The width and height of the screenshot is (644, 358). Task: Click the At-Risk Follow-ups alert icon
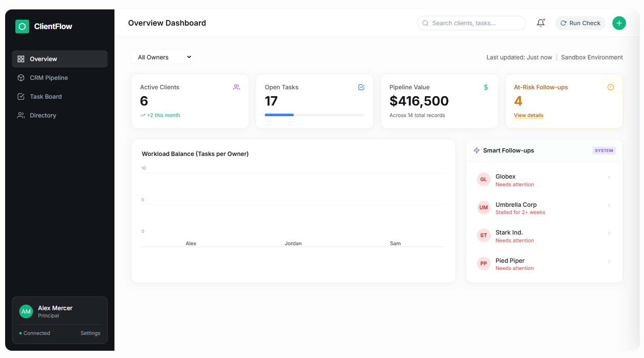pos(611,87)
